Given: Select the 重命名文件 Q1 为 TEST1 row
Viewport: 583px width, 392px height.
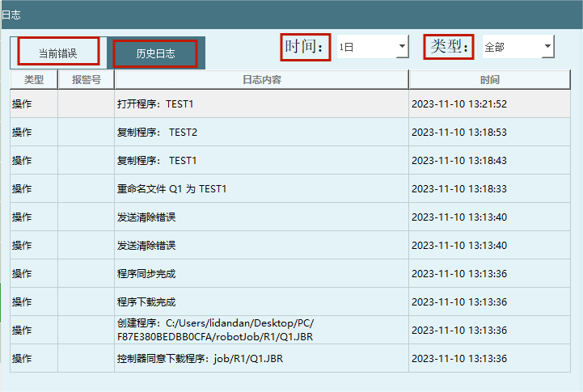Looking at the screenshot, I should [261, 189].
